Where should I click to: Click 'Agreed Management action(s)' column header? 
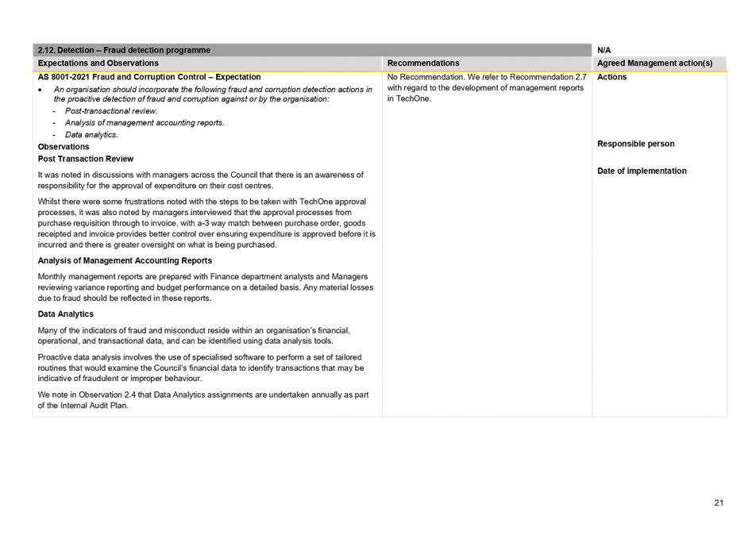(x=654, y=64)
